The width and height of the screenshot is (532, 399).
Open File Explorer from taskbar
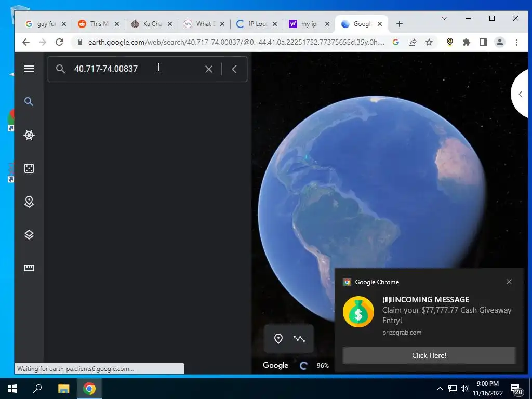tap(63, 389)
